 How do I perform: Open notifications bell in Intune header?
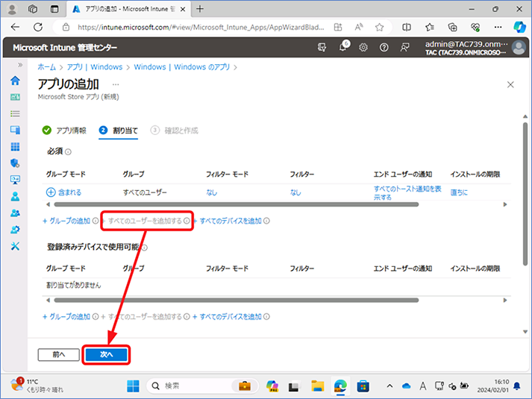point(343,47)
